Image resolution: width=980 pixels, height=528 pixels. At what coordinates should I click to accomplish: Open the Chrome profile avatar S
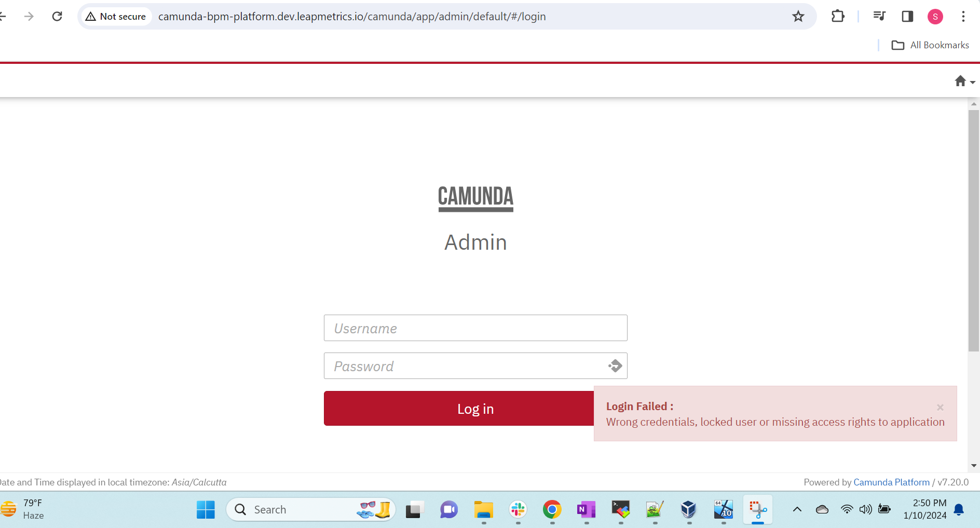coord(935,17)
